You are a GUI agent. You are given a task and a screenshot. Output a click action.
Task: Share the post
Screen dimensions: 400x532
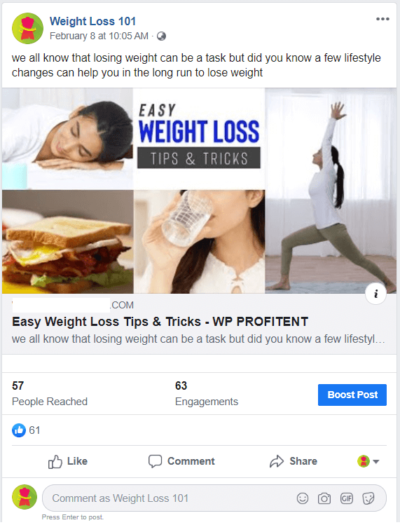pos(294,461)
